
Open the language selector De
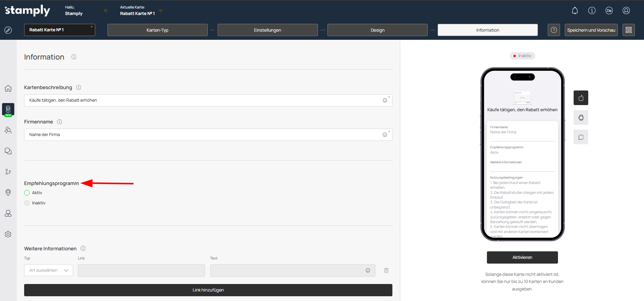click(x=609, y=11)
